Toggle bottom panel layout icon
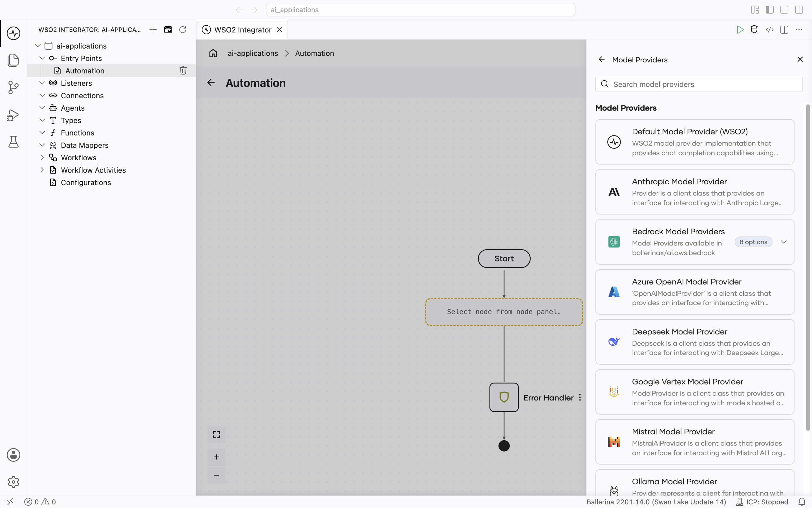 (784, 10)
